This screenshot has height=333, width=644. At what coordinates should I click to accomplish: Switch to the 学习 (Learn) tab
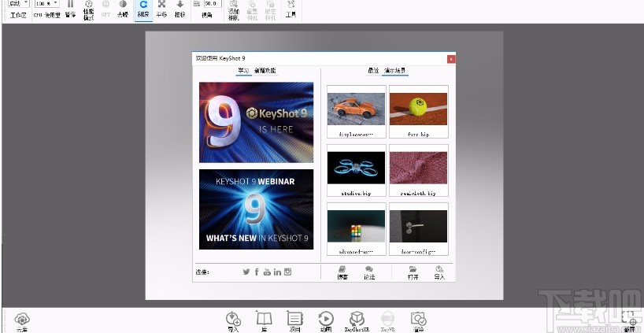pos(243,71)
